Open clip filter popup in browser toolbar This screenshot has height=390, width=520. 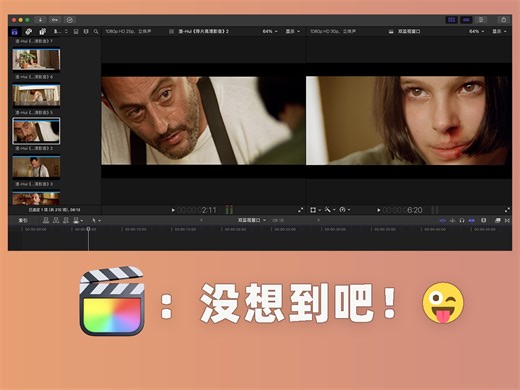61,32
